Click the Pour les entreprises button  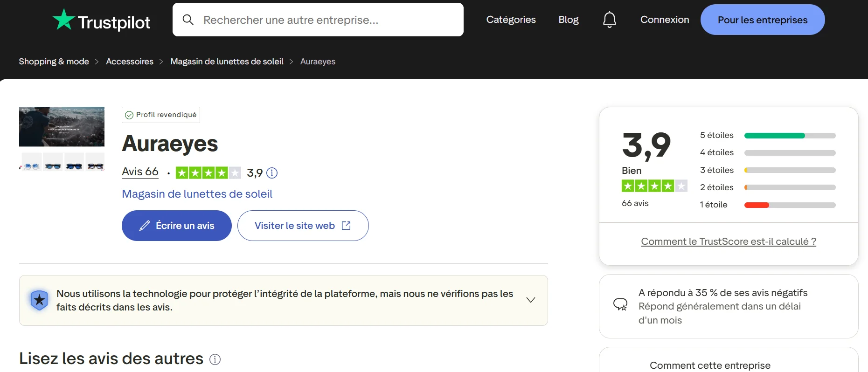tap(763, 20)
